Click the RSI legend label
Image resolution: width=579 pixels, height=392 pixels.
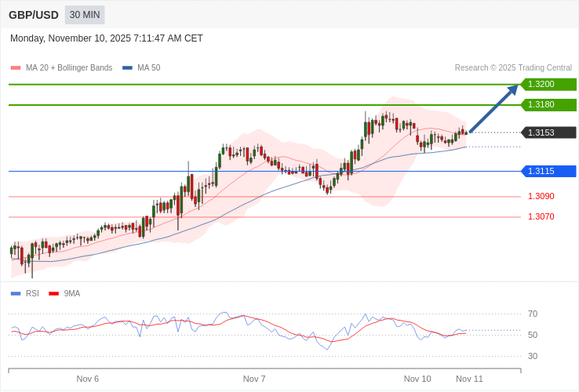click(x=32, y=293)
